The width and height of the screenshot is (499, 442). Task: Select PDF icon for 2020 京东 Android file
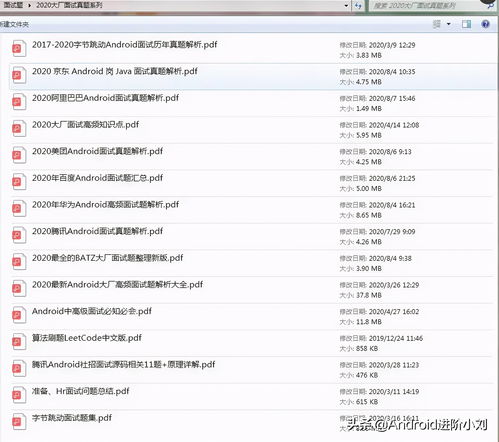coord(19,75)
